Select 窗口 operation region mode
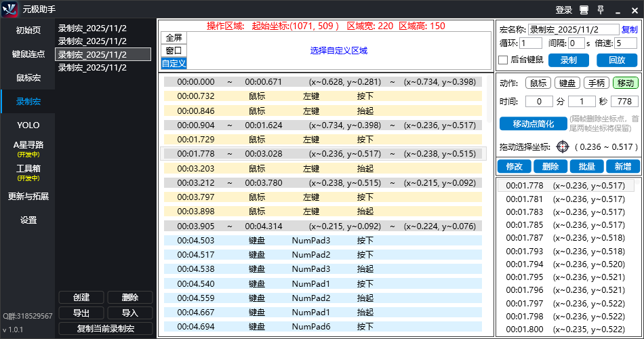 coord(174,51)
